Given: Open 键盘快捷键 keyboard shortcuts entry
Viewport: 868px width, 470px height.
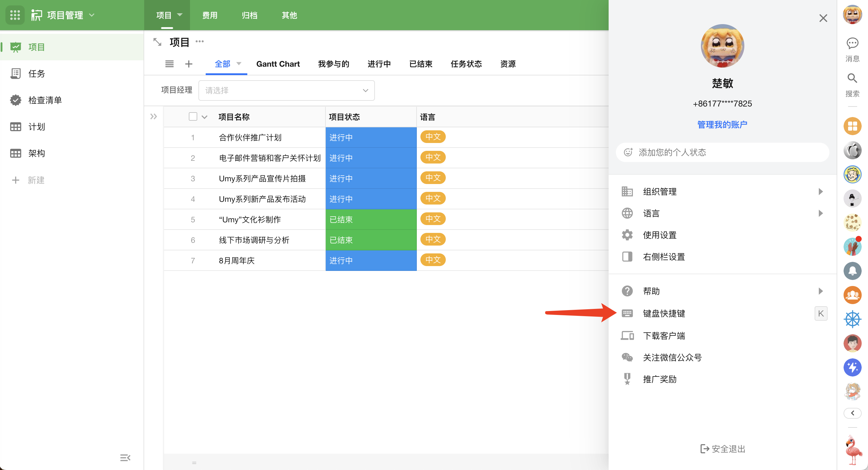Looking at the screenshot, I should click(x=664, y=313).
